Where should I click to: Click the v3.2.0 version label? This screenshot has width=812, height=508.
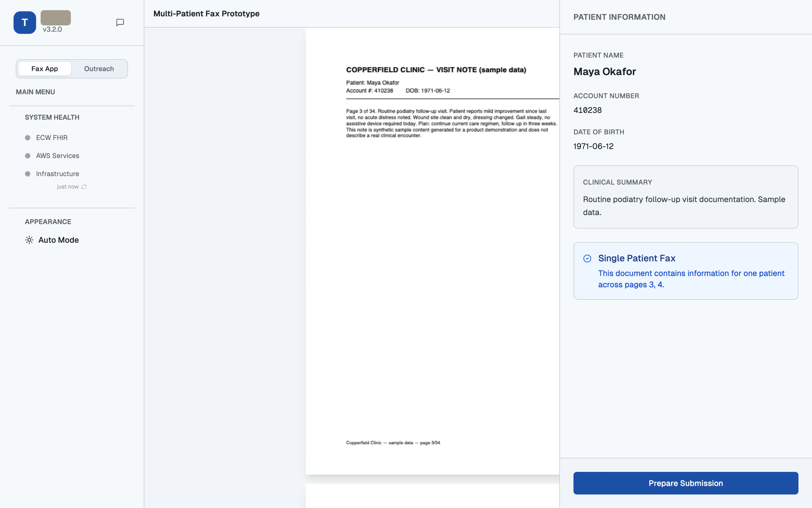point(52,29)
